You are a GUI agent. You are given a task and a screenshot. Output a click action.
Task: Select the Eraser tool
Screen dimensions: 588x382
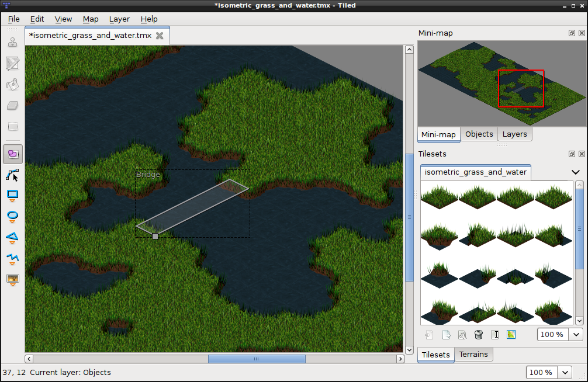(x=12, y=106)
